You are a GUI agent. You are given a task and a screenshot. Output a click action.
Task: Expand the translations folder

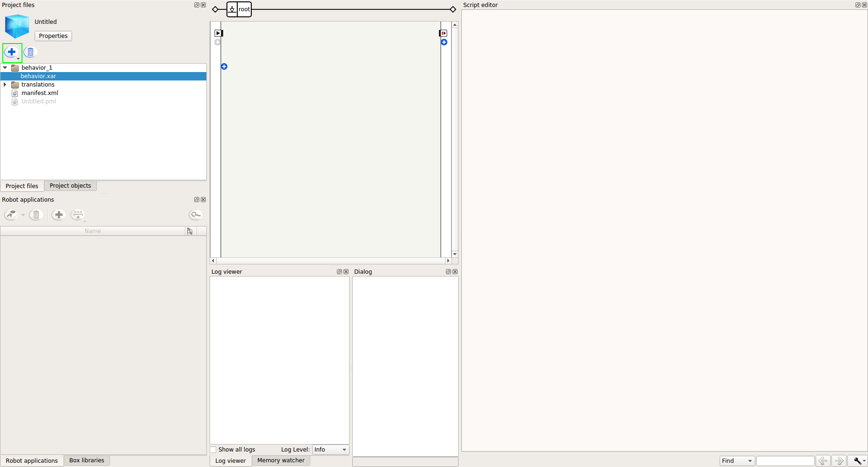[5, 85]
